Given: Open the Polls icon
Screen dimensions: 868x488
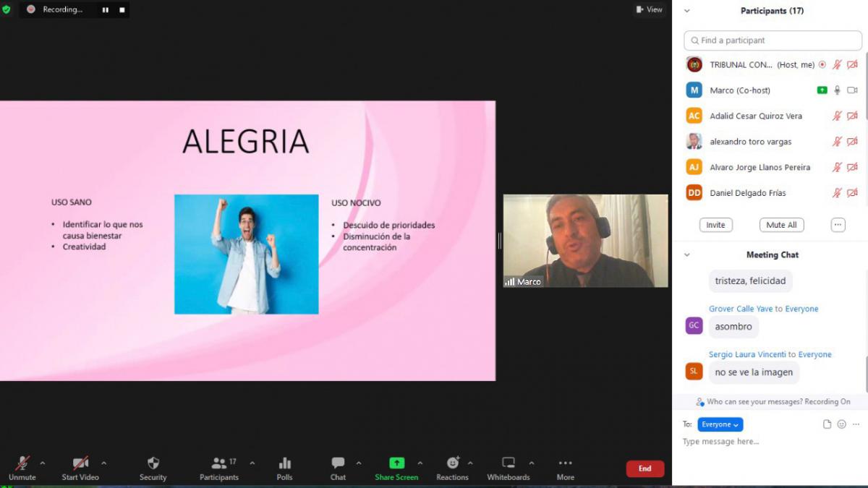Looking at the screenshot, I should pos(284,463).
